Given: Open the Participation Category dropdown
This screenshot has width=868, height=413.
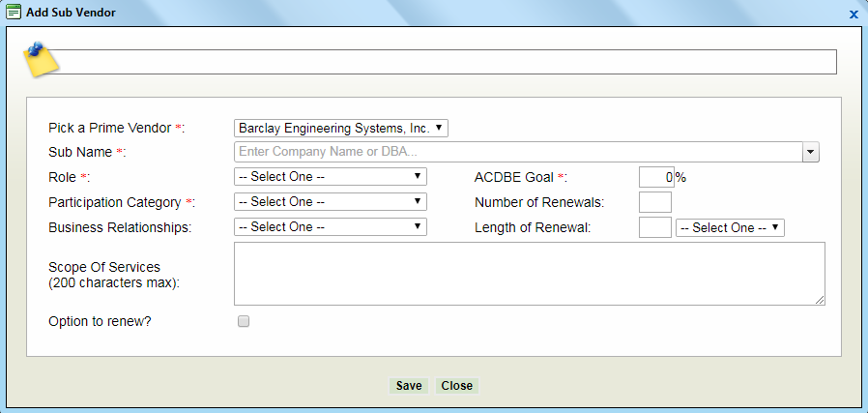Looking at the screenshot, I should [331, 202].
